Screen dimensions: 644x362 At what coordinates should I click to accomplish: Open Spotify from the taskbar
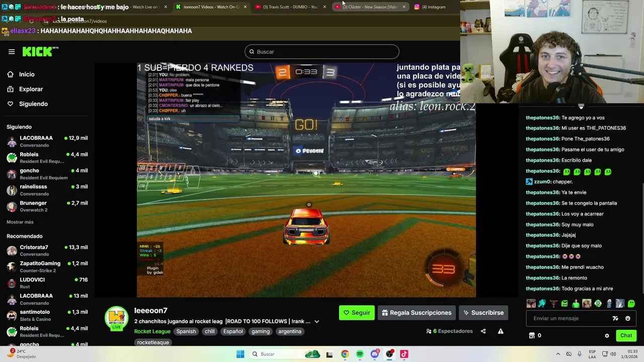click(x=360, y=354)
